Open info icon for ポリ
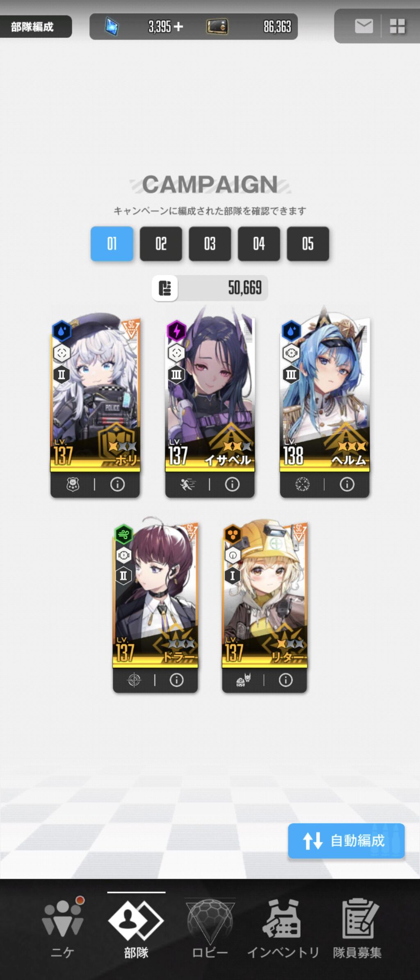Screen dimensions: 420x980 pyautogui.click(x=117, y=484)
